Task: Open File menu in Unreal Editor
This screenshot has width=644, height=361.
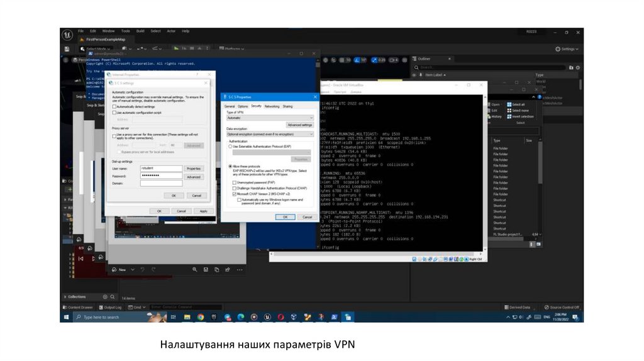Action: (x=81, y=31)
